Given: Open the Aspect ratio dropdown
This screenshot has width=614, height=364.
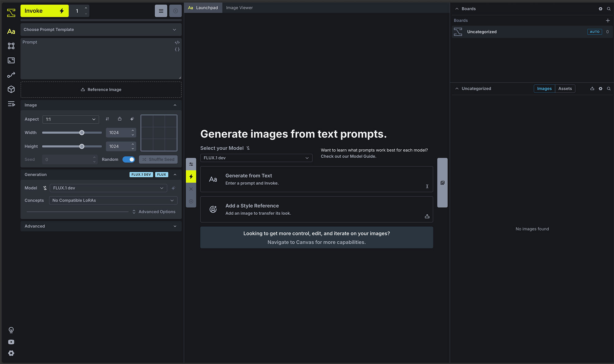Looking at the screenshot, I should coord(71,119).
